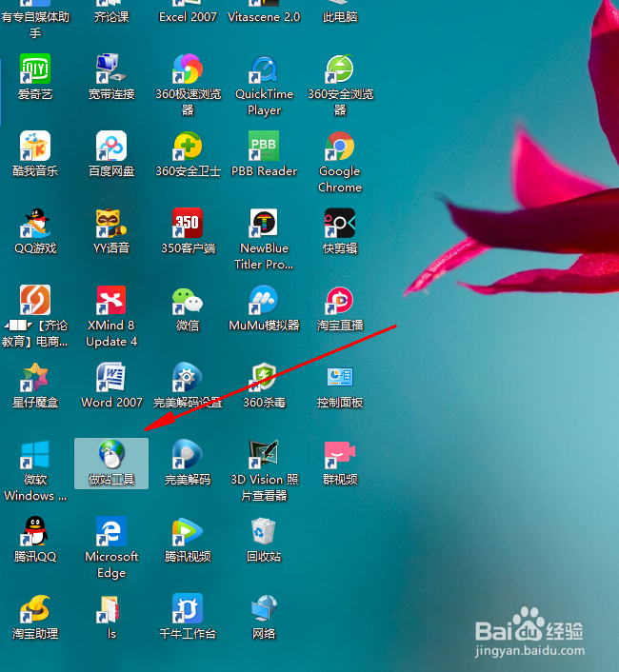Open the 爱奇艺 desktop shortcut
Image resolution: width=619 pixels, height=672 pixels.
point(35,69)
